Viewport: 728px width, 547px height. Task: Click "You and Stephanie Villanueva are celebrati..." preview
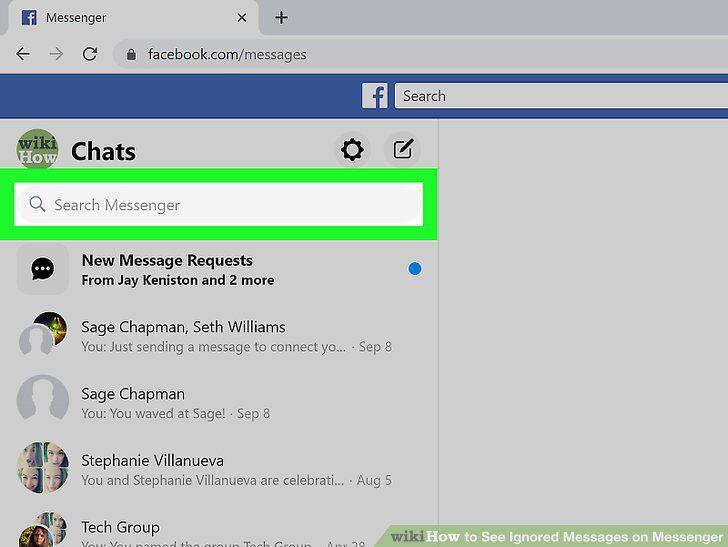[213, 481]
